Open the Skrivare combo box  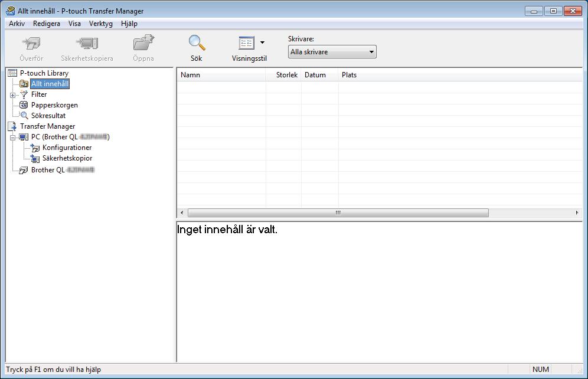coord(332,52)
